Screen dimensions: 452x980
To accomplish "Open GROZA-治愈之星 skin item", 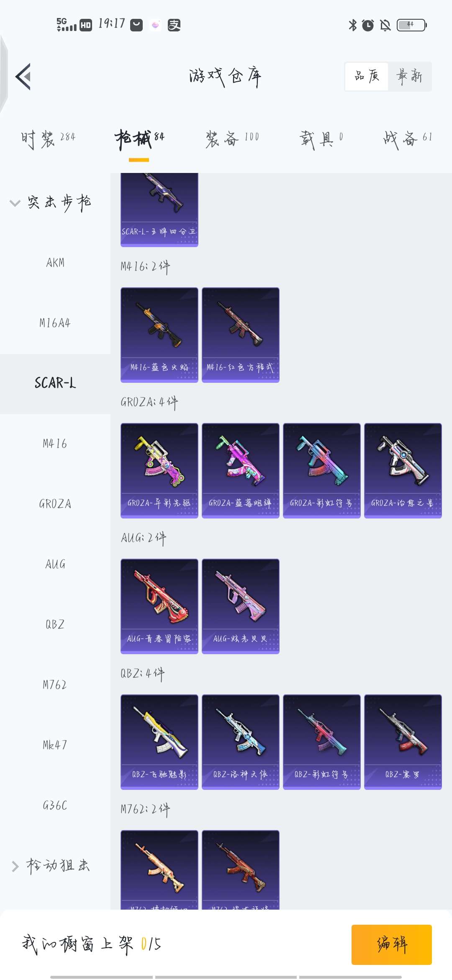I will 403,471.
